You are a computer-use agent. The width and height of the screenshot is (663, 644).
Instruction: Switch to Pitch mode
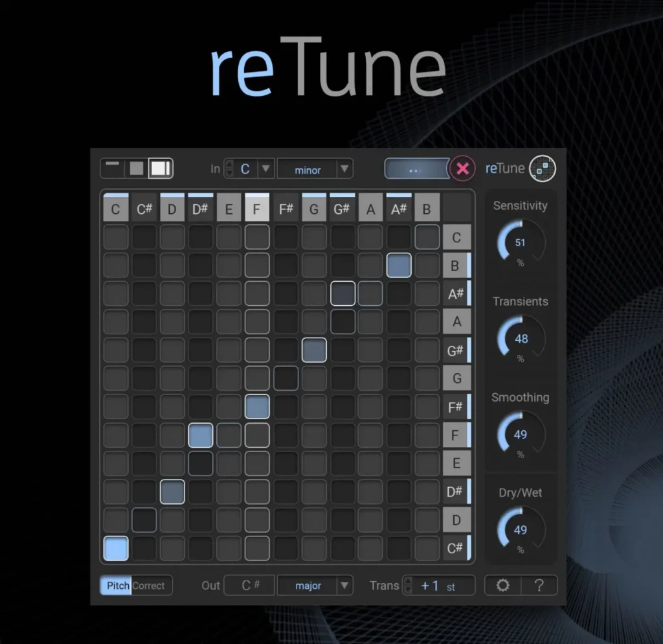[x=117, y=585]
